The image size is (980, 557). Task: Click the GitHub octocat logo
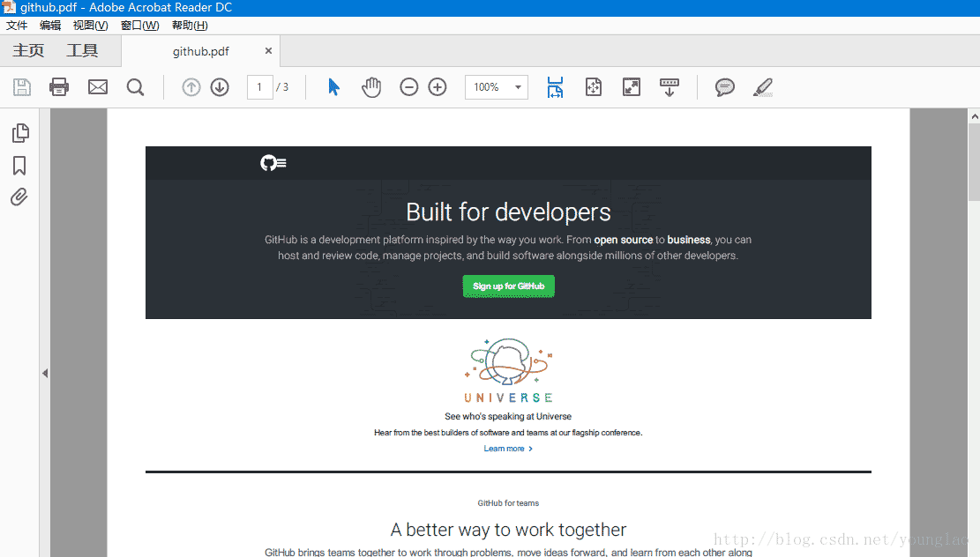(x=268, y=163)
